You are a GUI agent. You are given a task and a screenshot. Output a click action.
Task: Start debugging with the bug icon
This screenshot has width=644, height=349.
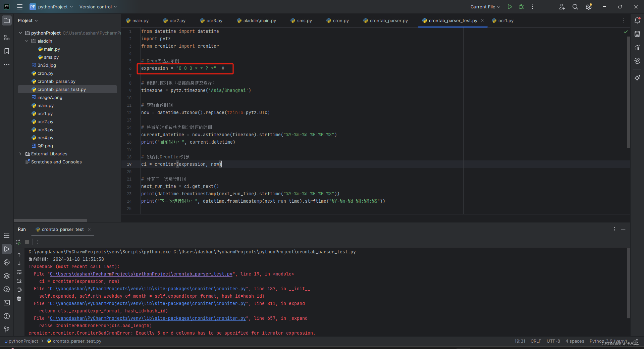click(x=521, y=7)
